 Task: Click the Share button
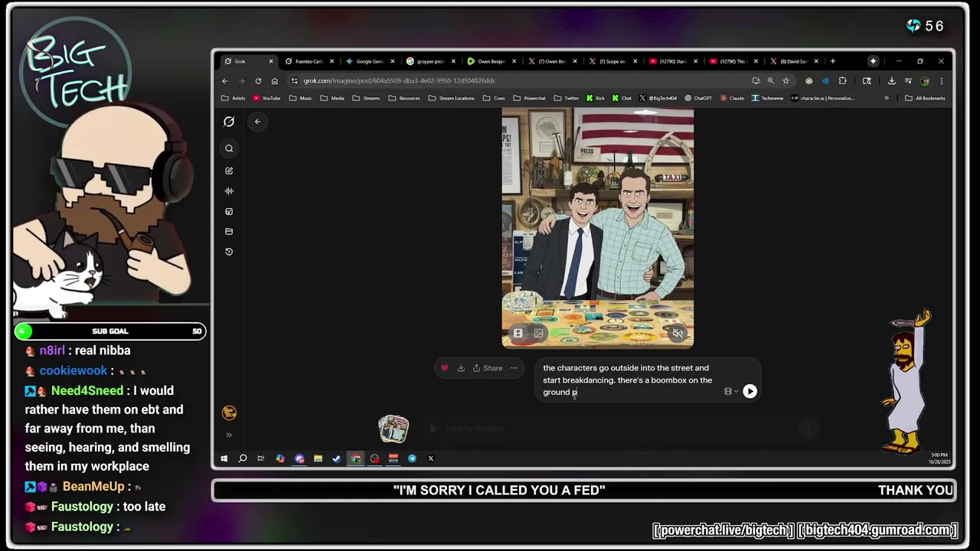point(488,368)
